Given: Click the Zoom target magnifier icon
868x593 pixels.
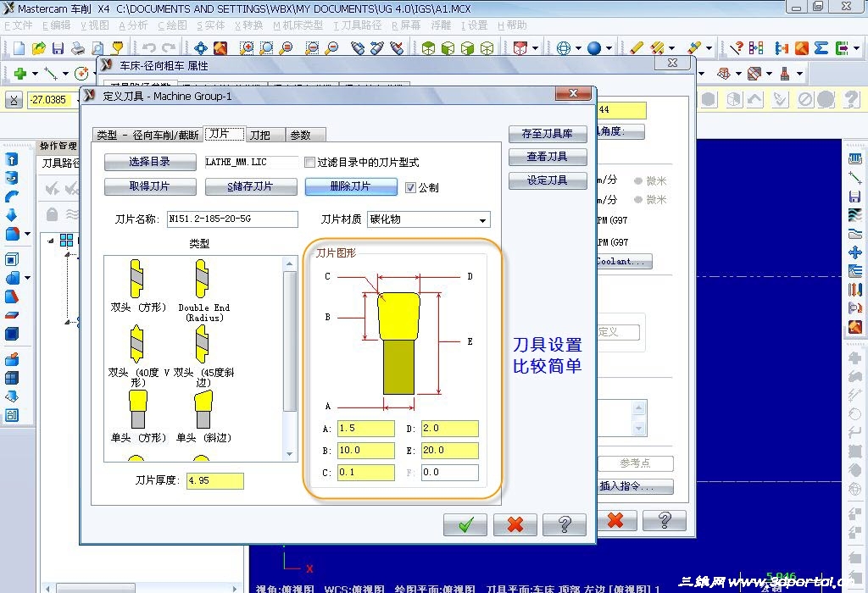Looking at the screenshot, I should tap(266, 48).
